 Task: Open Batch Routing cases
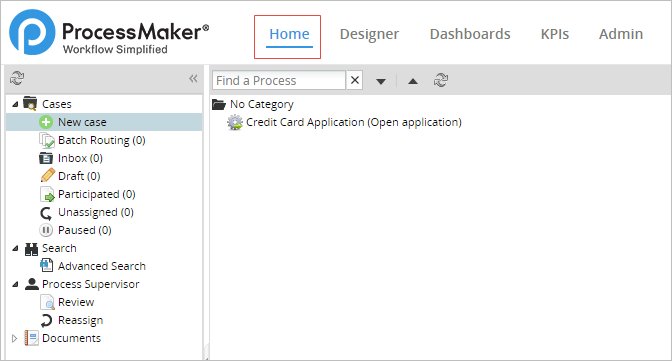pos(102,140)
